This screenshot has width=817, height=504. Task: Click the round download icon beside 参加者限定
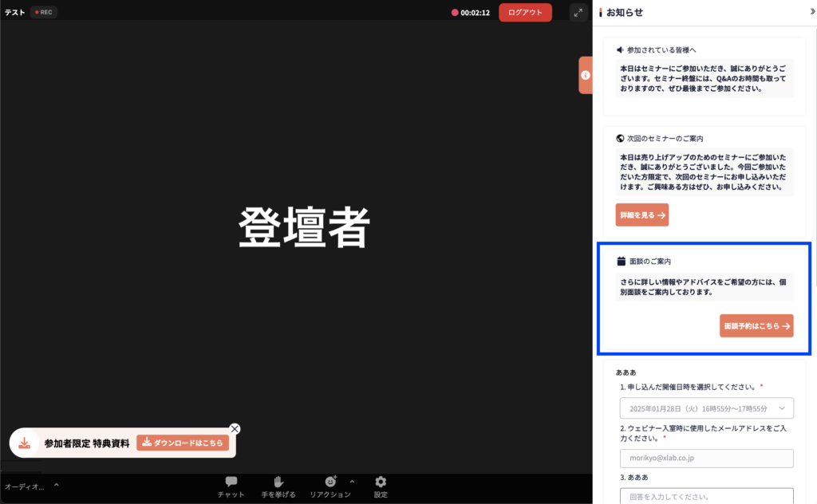pos(25,443)
